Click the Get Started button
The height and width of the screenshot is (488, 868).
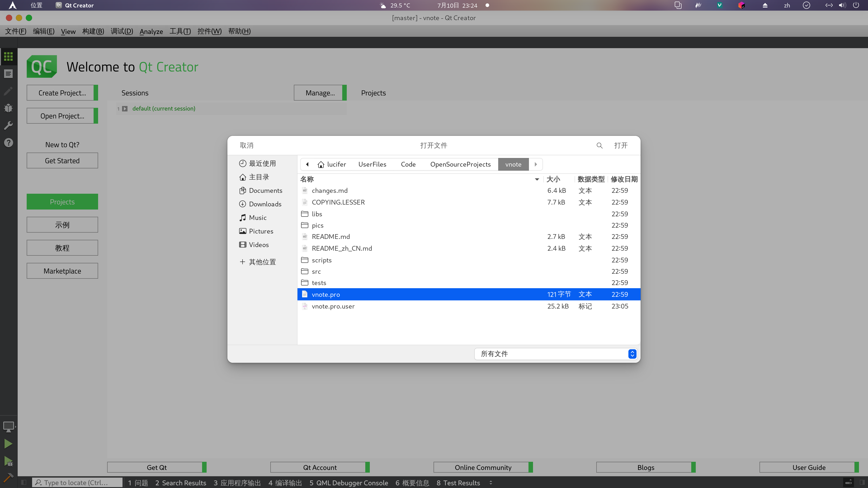62,160
